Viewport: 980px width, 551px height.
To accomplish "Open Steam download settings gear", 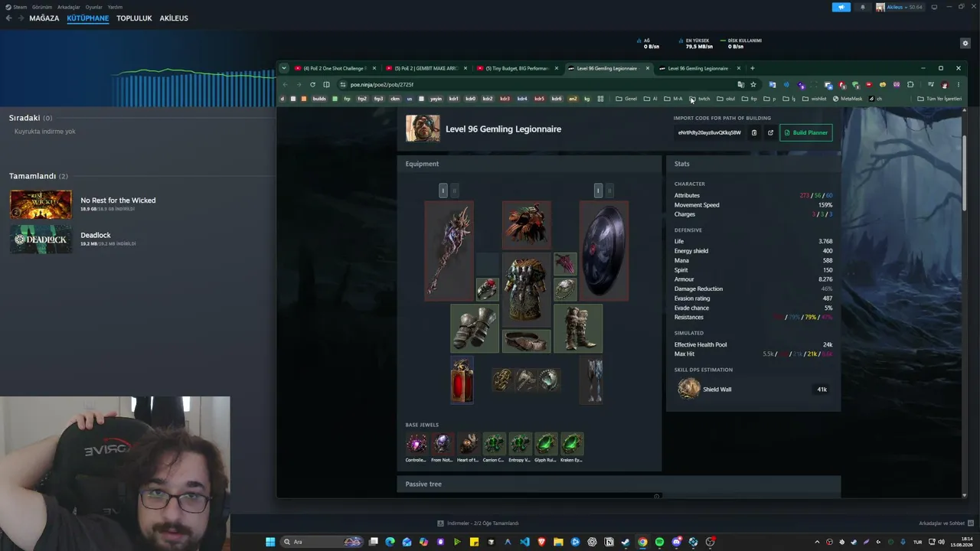I will point(965,44).
